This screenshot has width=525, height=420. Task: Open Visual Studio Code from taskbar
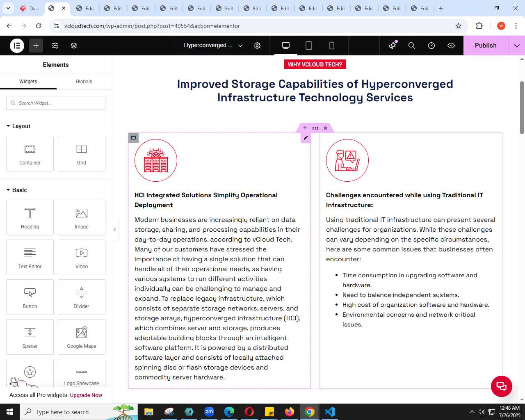(x=330, y=412)
